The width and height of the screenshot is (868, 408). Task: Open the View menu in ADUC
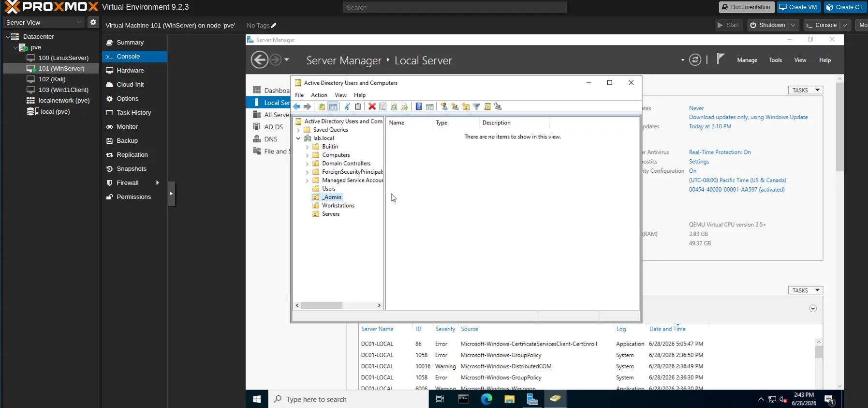pyautogui.click(x=341, y=95)
